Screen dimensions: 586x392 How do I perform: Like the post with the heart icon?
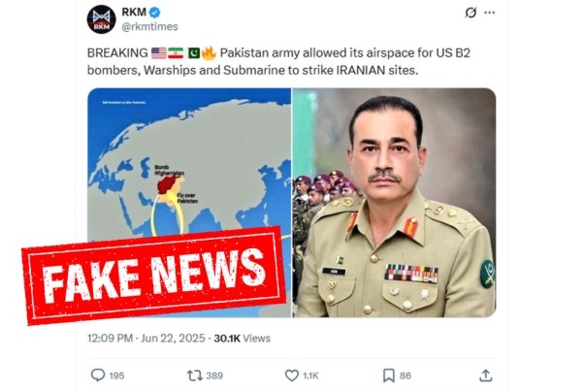(292, 376)
